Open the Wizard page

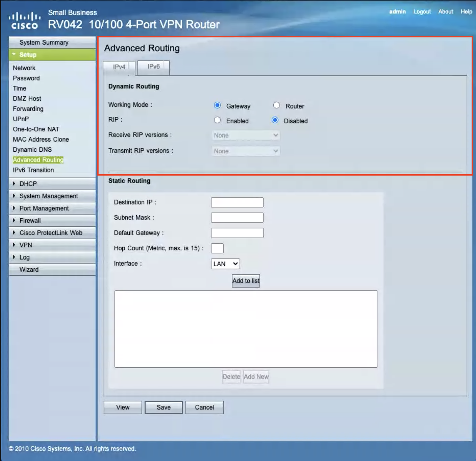tap(52, 269)
